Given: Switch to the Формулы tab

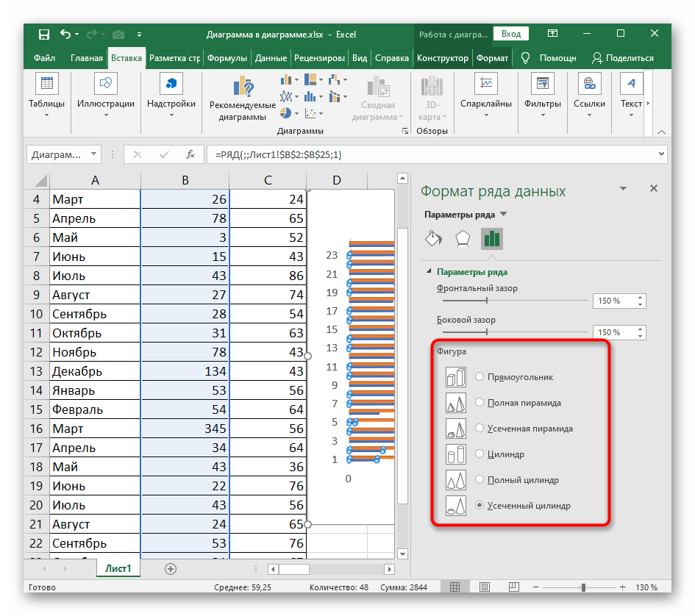Looking at the screenshot, I should point(227,58).
